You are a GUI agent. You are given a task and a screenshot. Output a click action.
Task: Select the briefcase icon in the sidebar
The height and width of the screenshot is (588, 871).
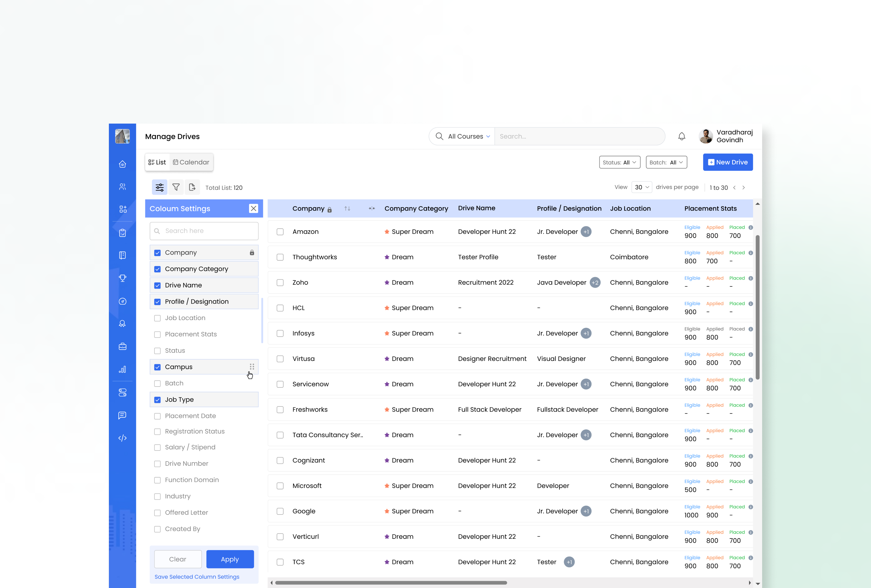[122, 347]
